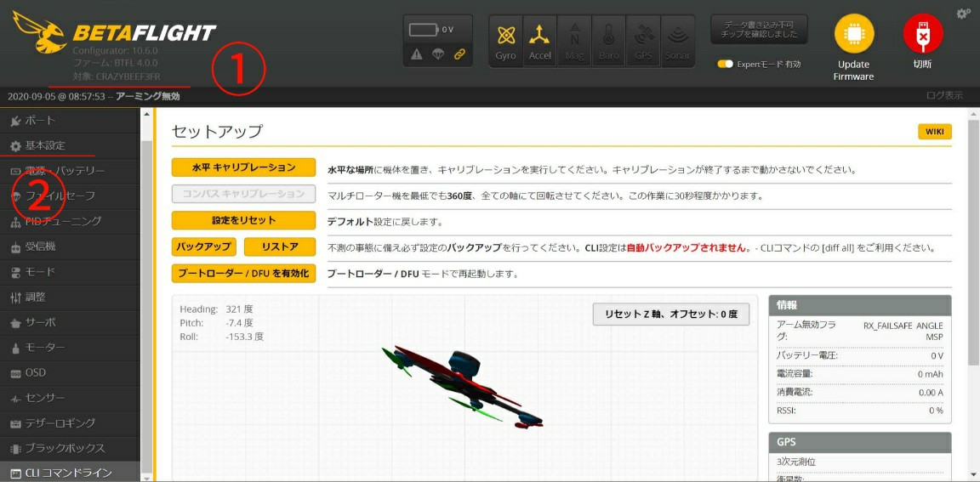Click the ブラックボックス sidebar icon
The image size is (980, 482).
[x=15, y=449]
